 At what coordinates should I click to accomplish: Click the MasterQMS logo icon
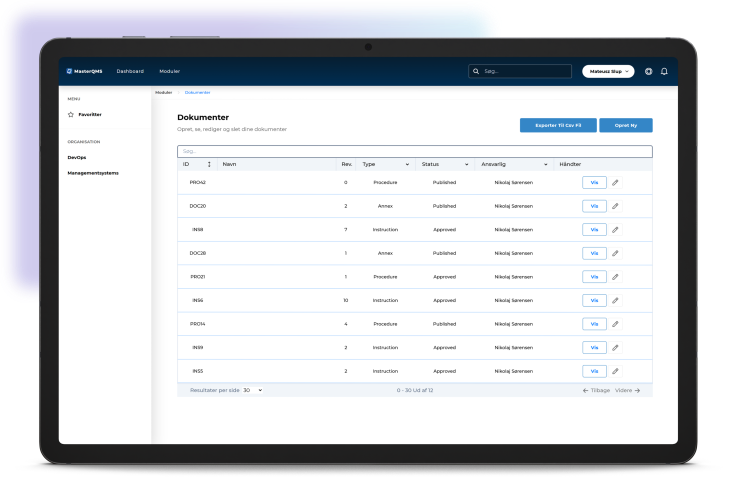[x=69, y=71]
